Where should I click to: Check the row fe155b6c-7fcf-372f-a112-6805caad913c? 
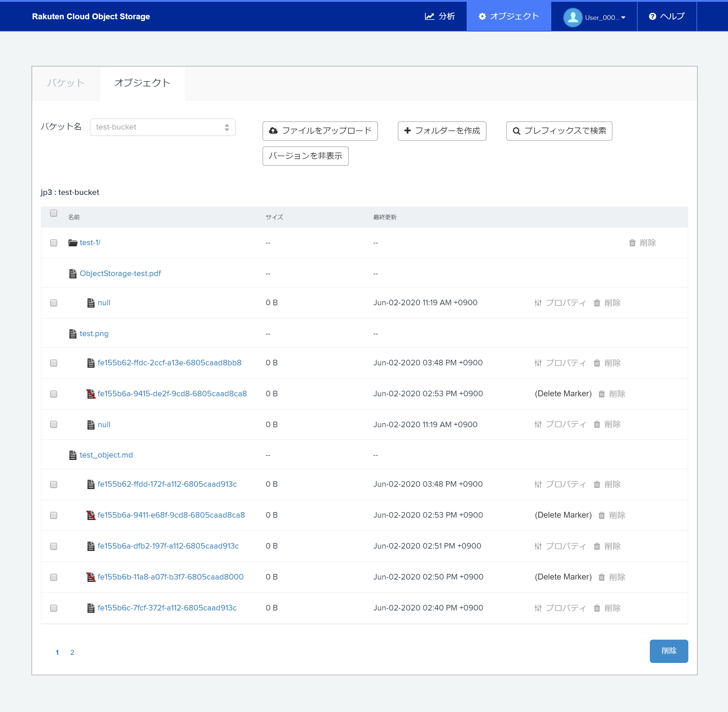pyautogui.click(x=53, y=608)
